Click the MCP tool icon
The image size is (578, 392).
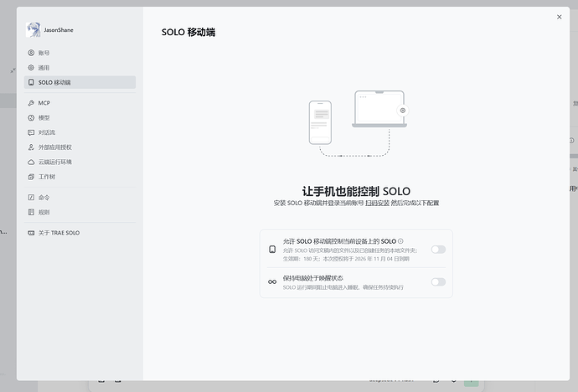pos(31,103)
